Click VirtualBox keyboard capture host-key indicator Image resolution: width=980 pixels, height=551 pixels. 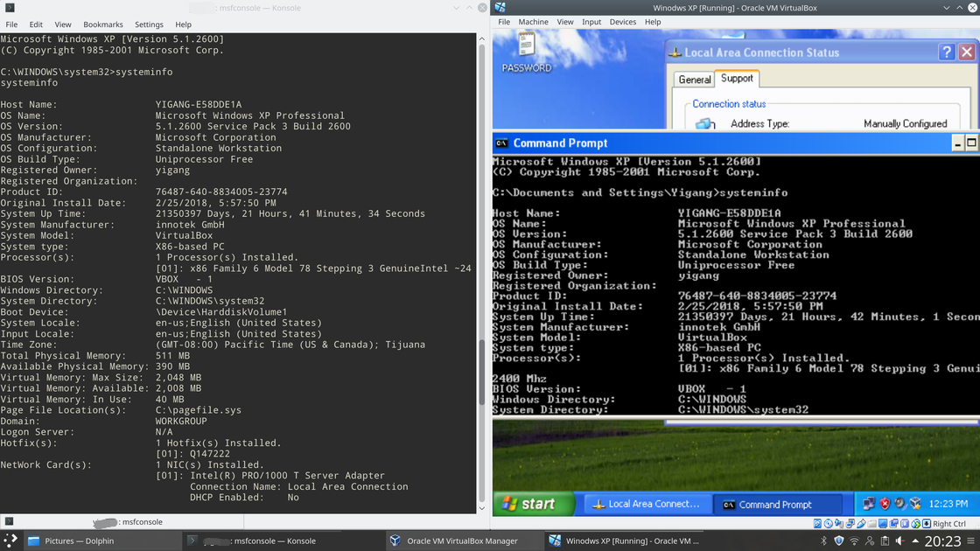click(927, 524)
